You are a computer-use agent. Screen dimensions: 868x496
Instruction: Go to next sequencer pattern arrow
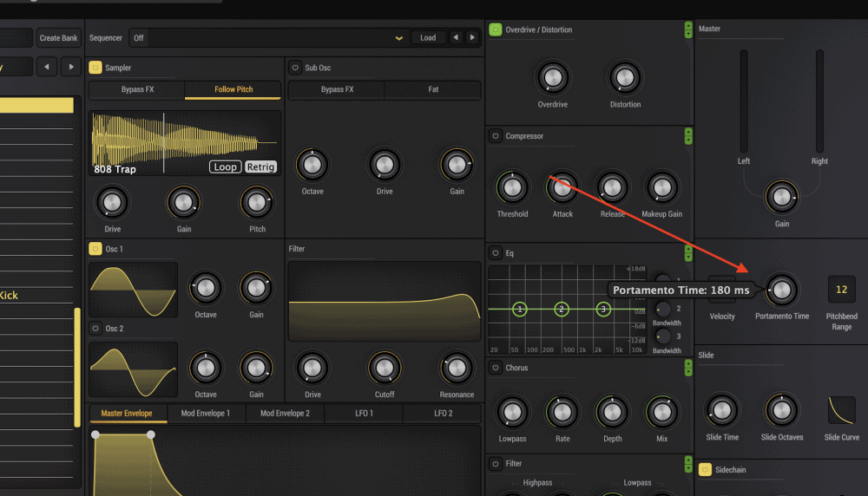[472, 37]
